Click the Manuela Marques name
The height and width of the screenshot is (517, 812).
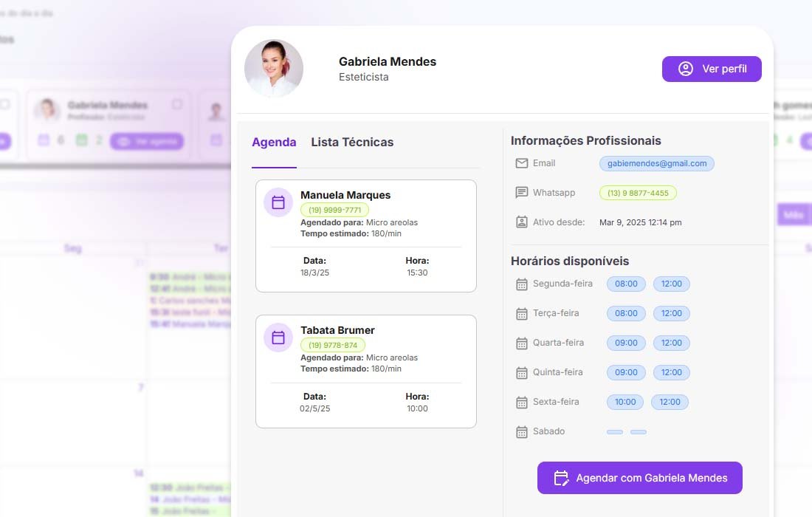point(345,195)
